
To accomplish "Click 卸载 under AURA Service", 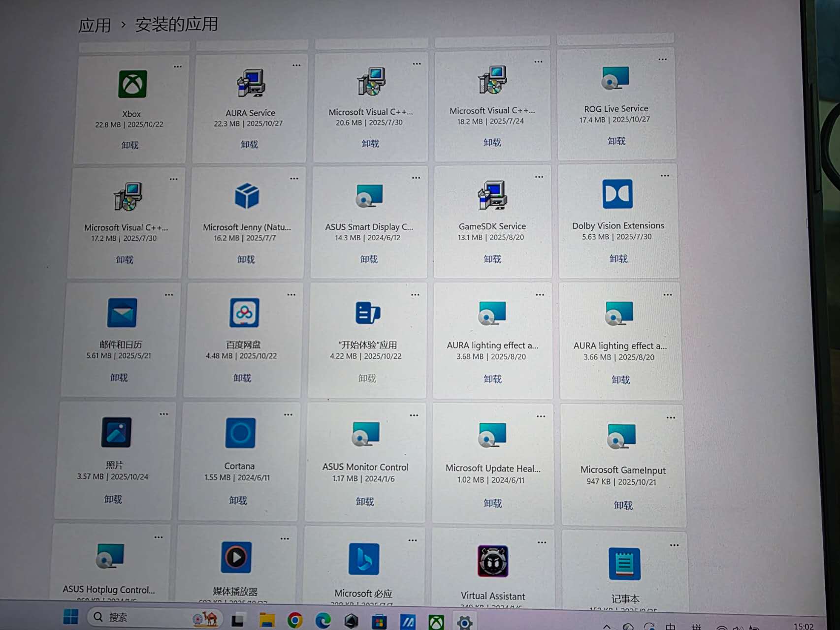I will (249, 144).
